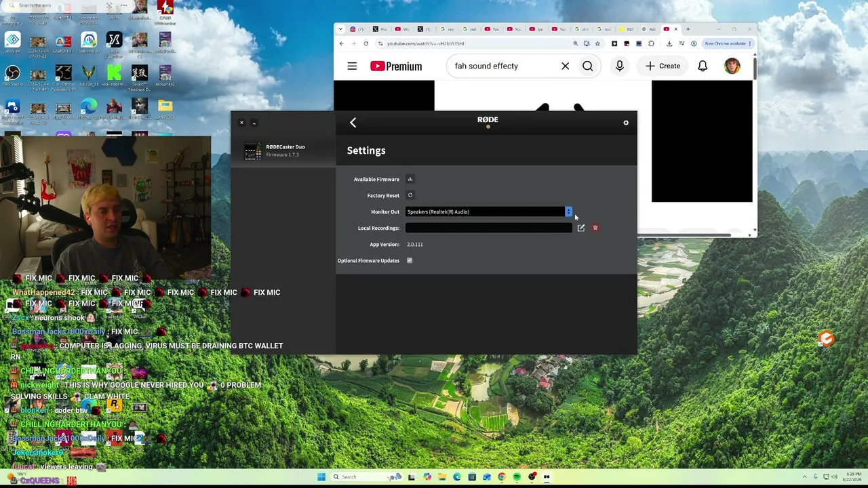Image resolution: width=868 pixels, height=488 pixels.
Task: Start YouTube voice search with microphone
Action: tap(620, 66)
